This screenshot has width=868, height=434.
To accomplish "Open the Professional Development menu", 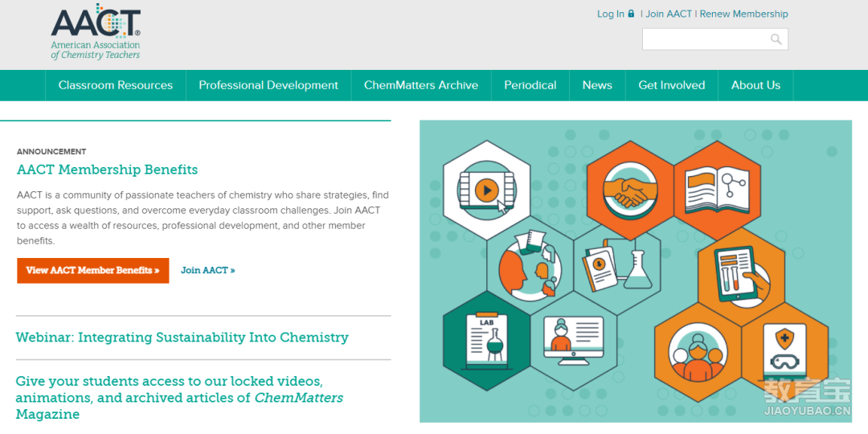I will coord(268,85).
